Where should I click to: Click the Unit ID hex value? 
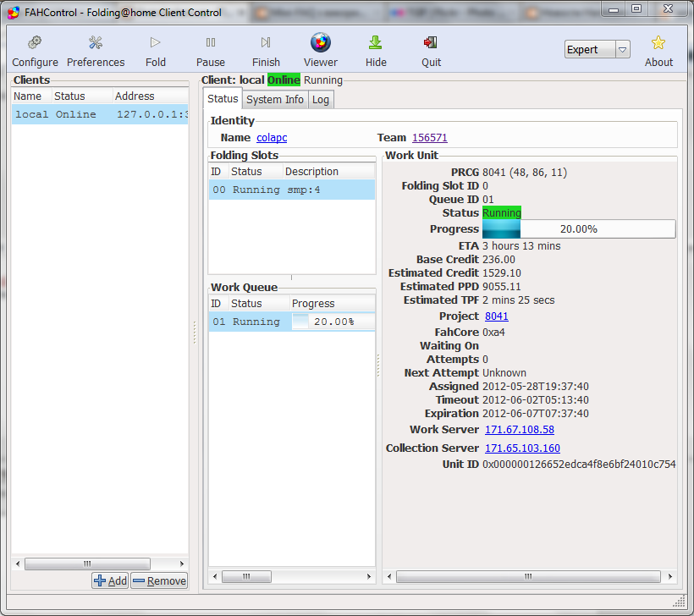pyautogui.click(x=579, y=464)
